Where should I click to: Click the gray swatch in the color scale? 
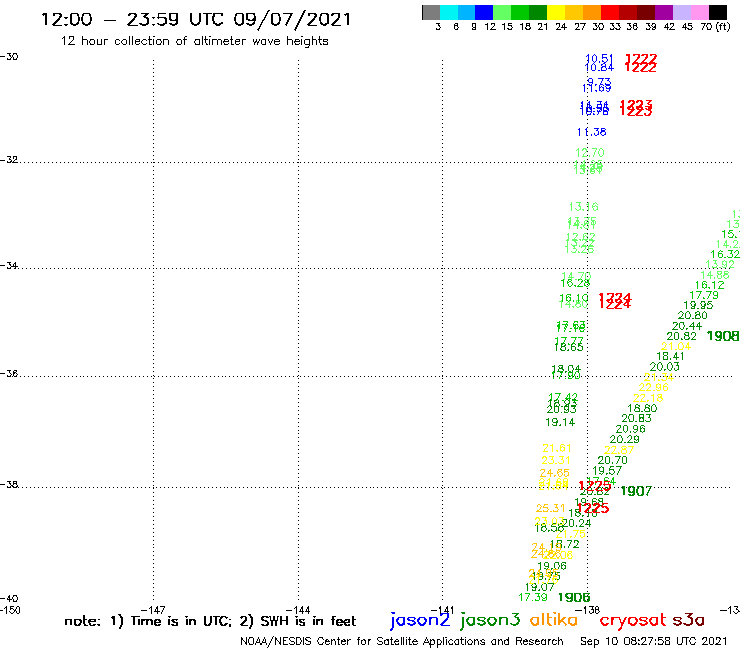tap(431, 12)
